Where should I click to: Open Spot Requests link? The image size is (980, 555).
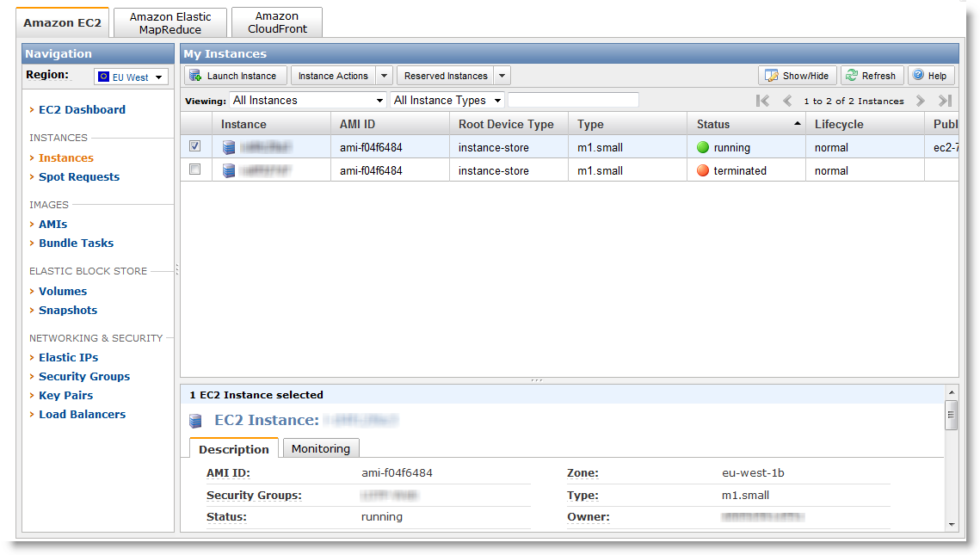79,177
